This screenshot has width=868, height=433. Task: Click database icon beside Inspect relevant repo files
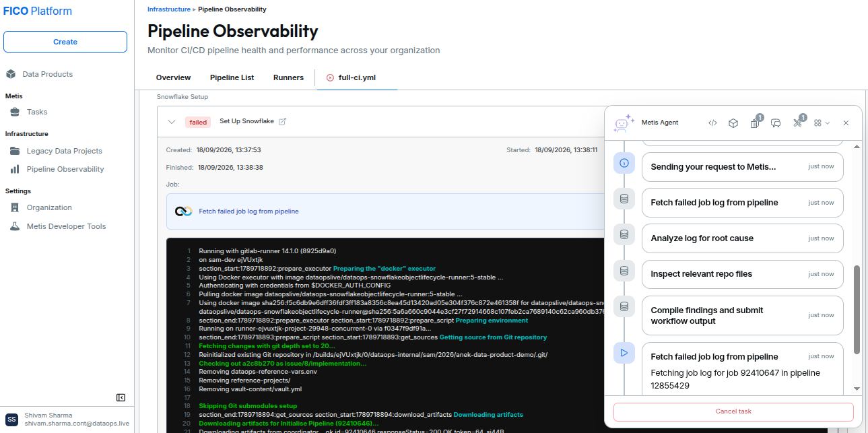[624, 270]
